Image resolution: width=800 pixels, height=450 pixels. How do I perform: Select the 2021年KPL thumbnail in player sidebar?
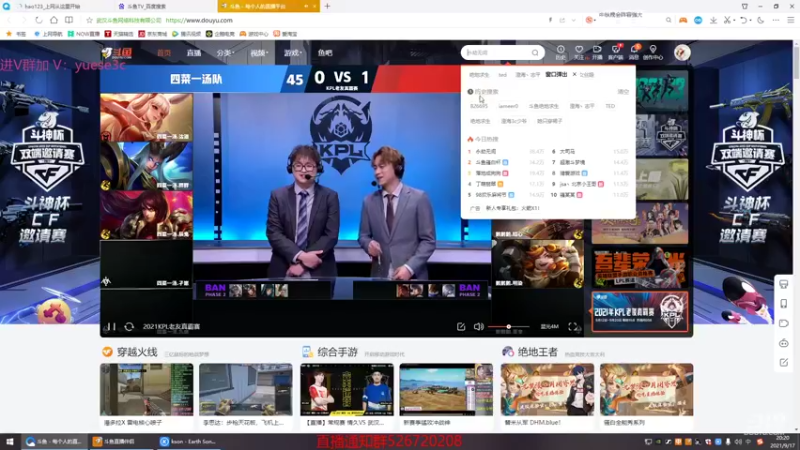(640, 312)
